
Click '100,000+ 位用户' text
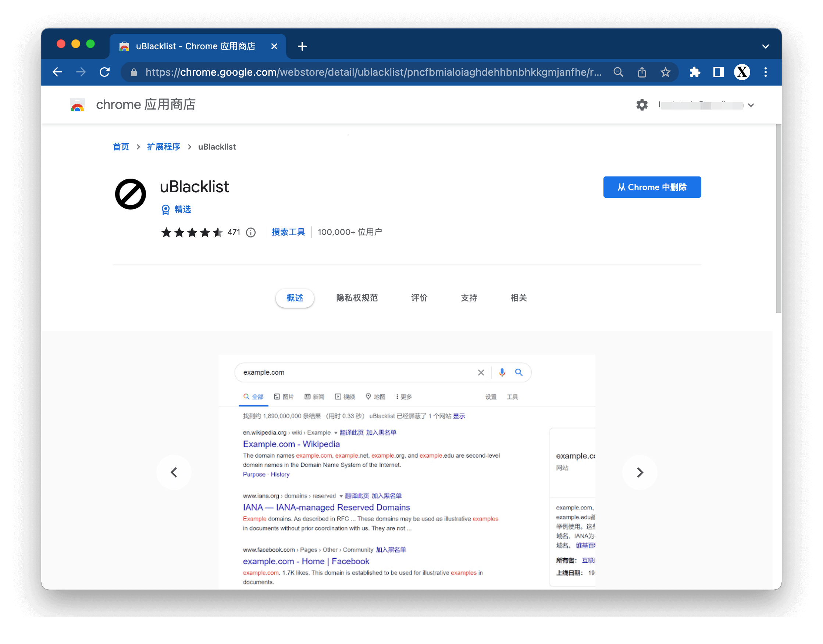pos(350,232)
